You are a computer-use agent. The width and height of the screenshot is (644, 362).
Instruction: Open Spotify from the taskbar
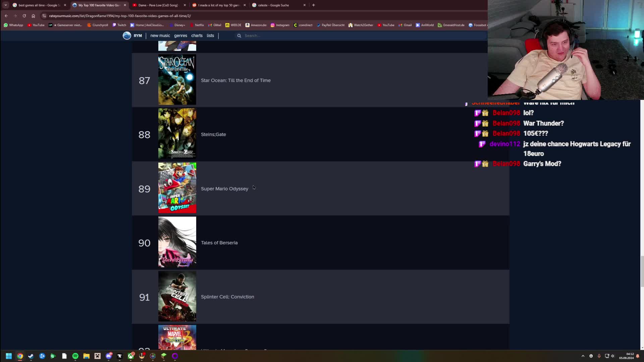coord(75,356)
